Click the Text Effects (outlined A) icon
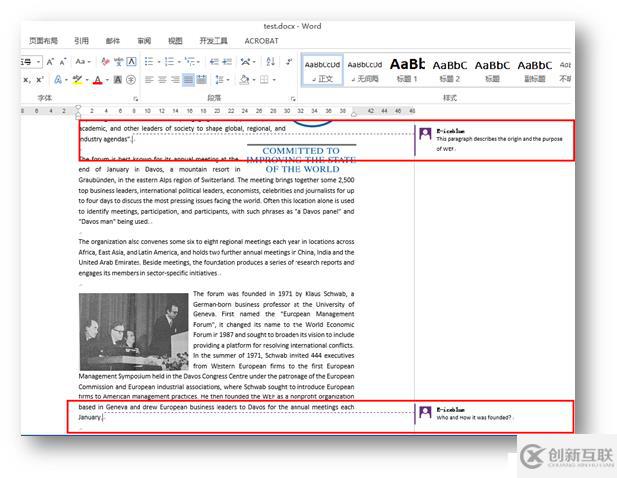617x478 pixels. point(58,80)
